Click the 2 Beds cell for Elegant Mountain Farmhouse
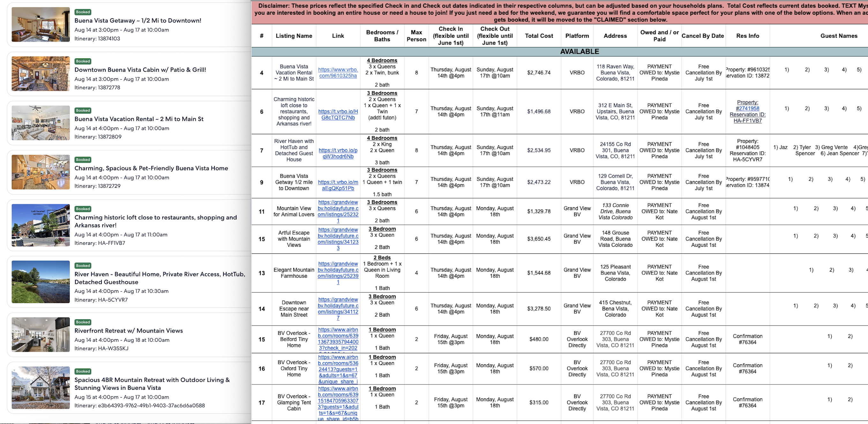 pos(382,273)
